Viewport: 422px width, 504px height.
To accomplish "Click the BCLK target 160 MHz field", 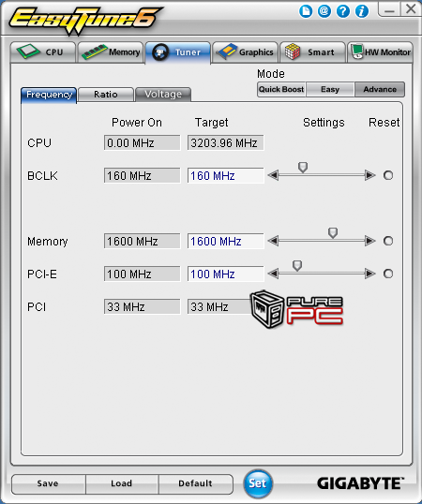I will click(x=225, y=175).
